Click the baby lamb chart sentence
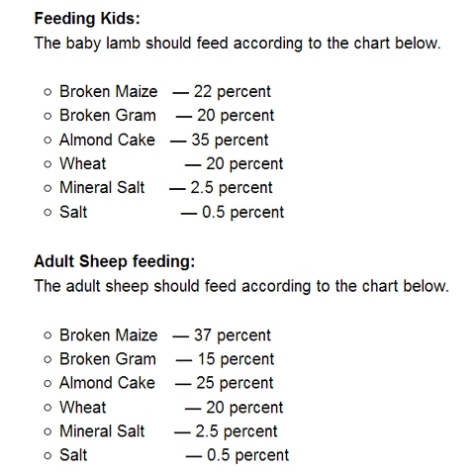475x476 pixels. 237,44
